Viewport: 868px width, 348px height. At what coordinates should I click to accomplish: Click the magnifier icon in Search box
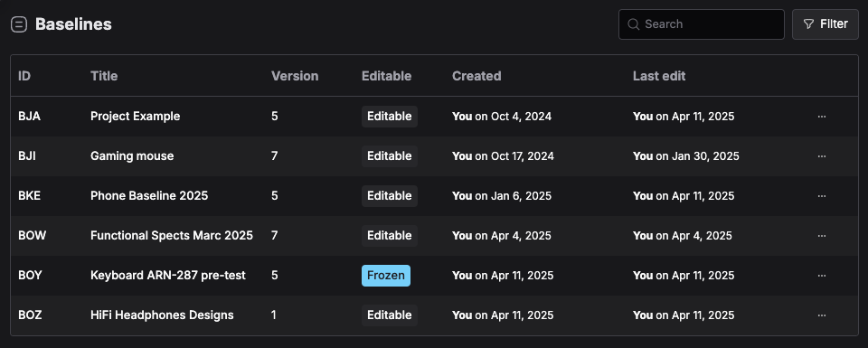click(633, 24)
